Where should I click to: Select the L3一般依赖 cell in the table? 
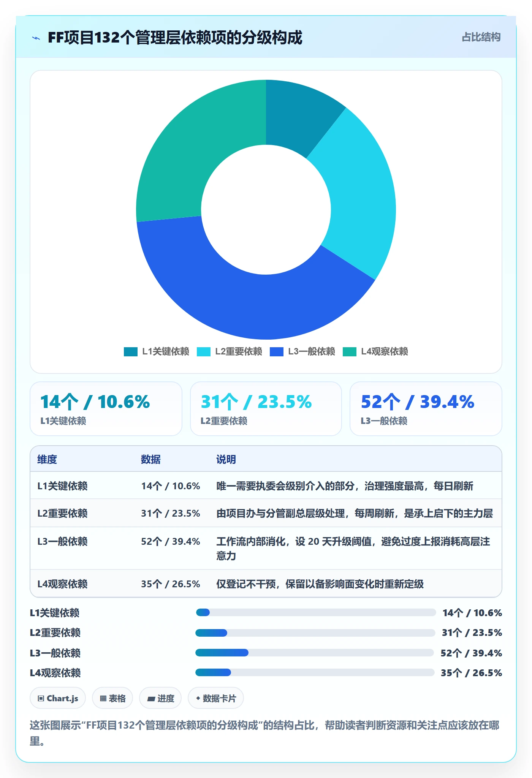point(62,541)
